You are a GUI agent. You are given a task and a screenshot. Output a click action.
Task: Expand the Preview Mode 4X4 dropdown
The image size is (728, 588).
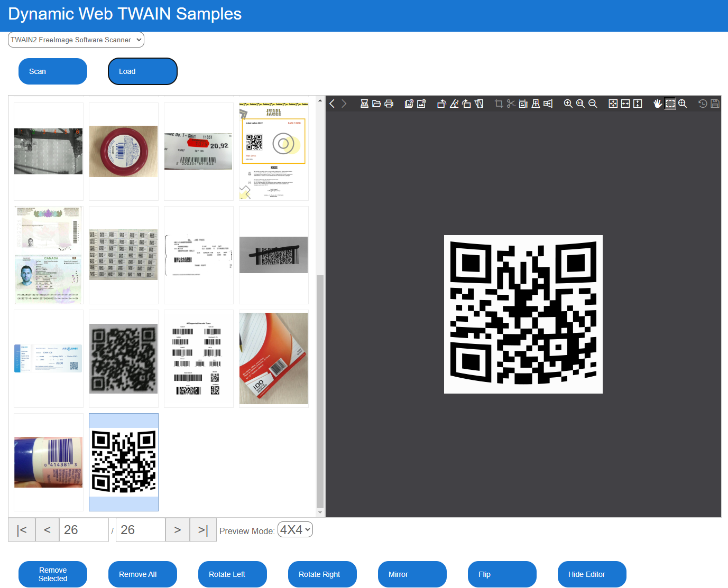point(295,530)
